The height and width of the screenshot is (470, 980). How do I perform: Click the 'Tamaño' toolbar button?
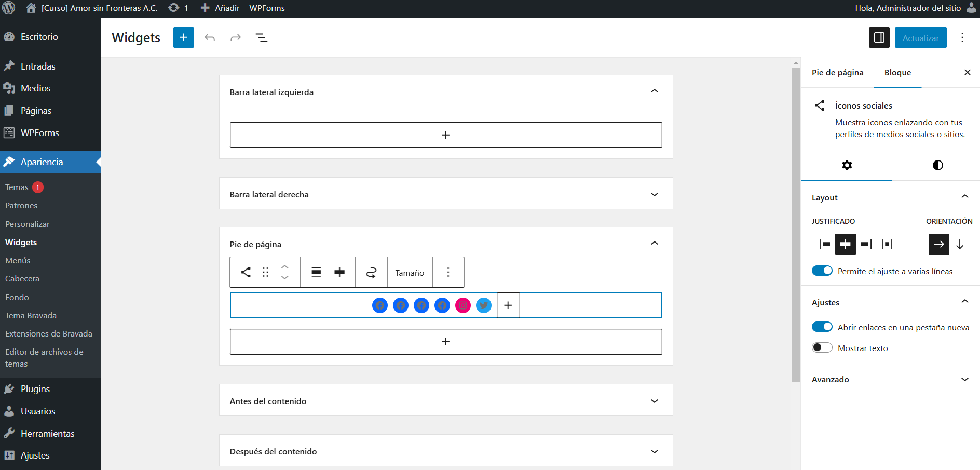(410, 273)
